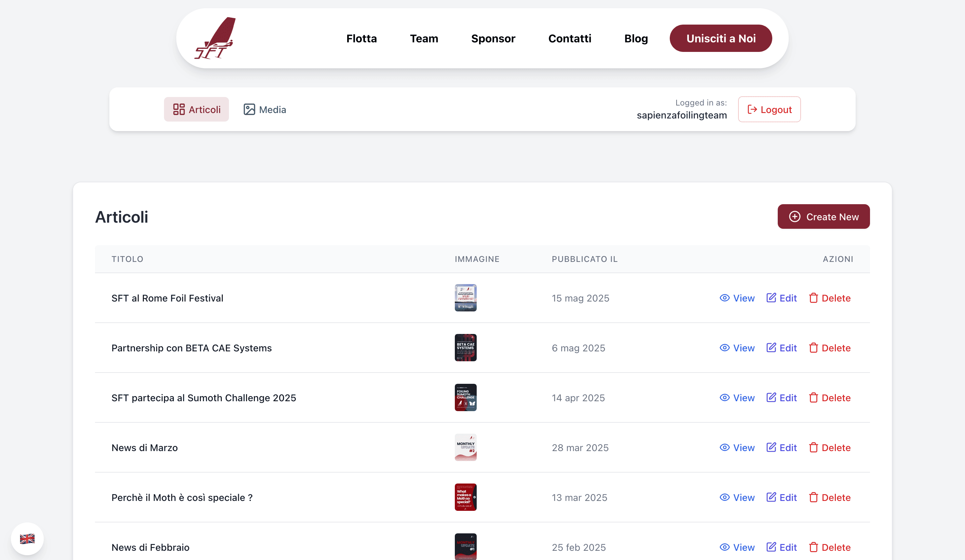
Task: Click the Unisciti a Noi button
Action: click(721, 38)
